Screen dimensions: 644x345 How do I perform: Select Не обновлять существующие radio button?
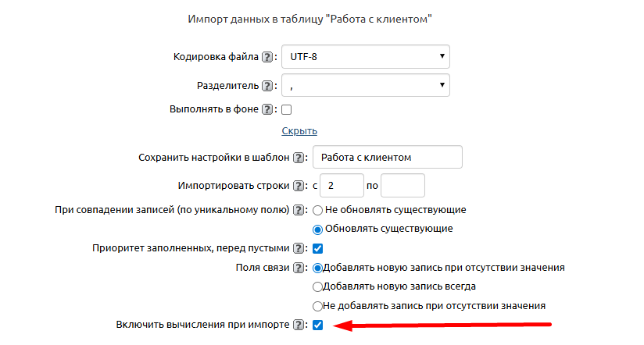pyautogui.click(x=318, y=210)
